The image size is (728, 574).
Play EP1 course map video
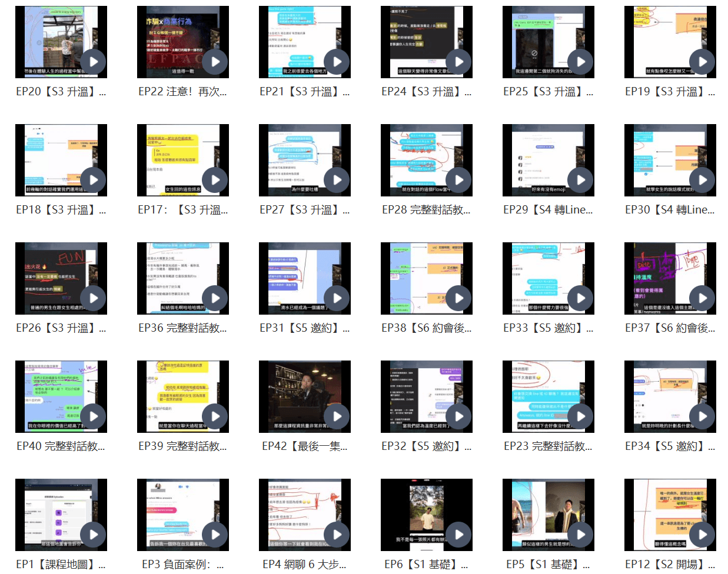pos(93,535)
